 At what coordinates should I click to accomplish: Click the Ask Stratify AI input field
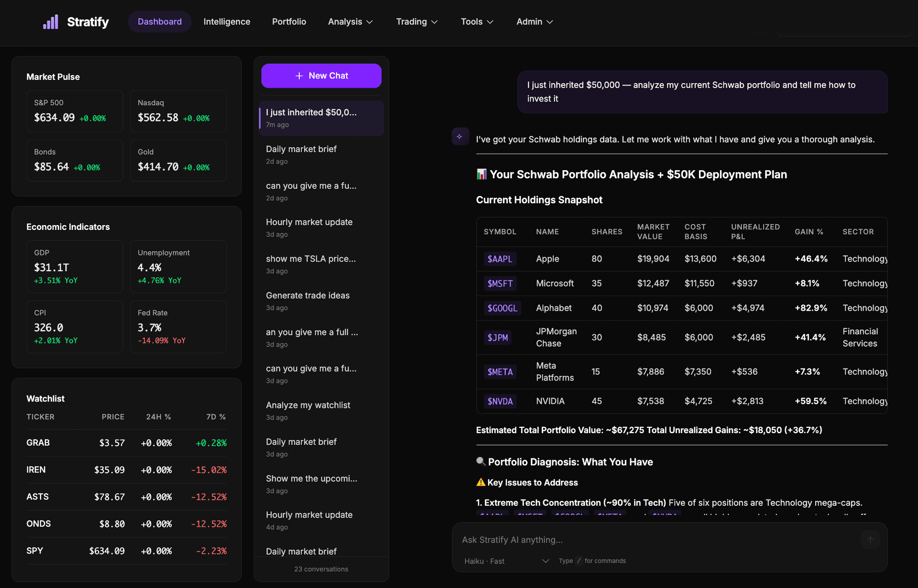(622, 539)
